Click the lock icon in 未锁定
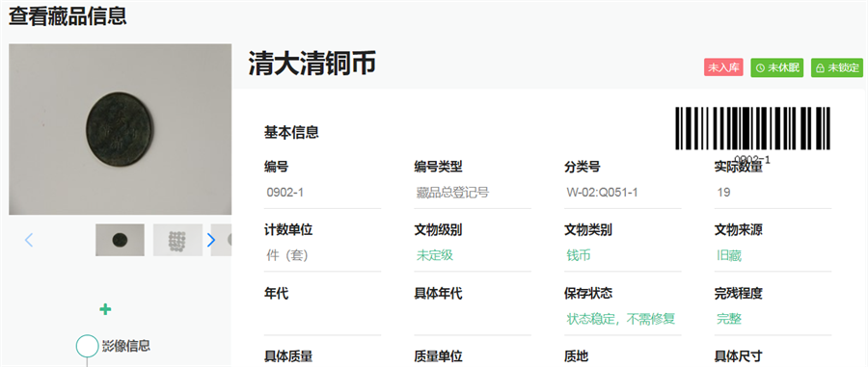Image resolution: width=868 pixels, height=367 pixels. coord(821,68)
